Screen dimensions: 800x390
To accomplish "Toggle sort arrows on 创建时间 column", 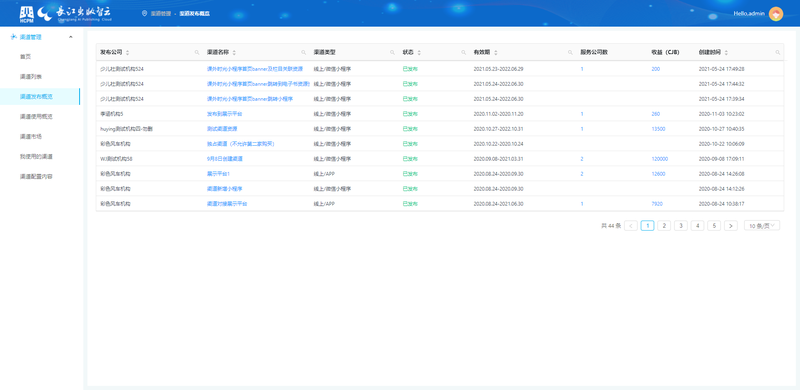I will click(726, 53).
